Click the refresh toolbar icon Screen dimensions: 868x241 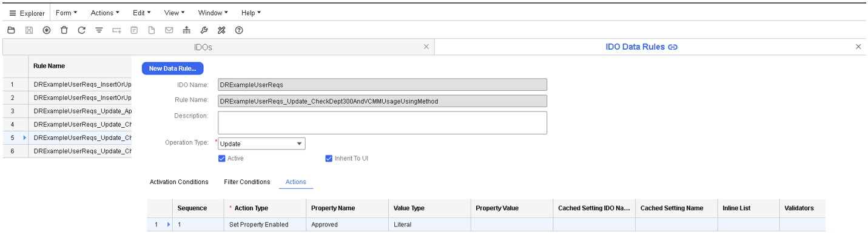coord(81,30)
